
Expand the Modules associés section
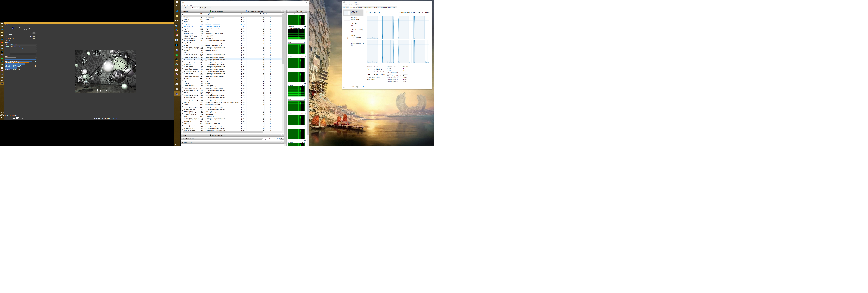tap(282, 142)
